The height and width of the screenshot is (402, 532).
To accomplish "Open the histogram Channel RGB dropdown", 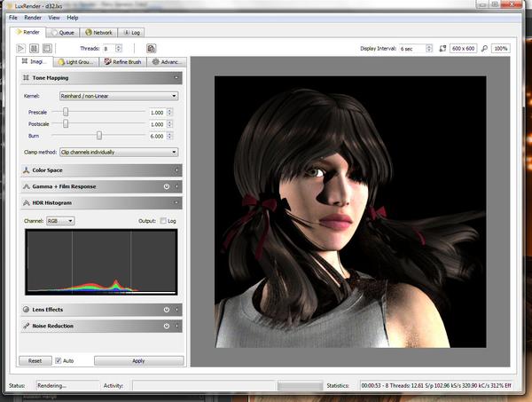I will coord(61,220).
